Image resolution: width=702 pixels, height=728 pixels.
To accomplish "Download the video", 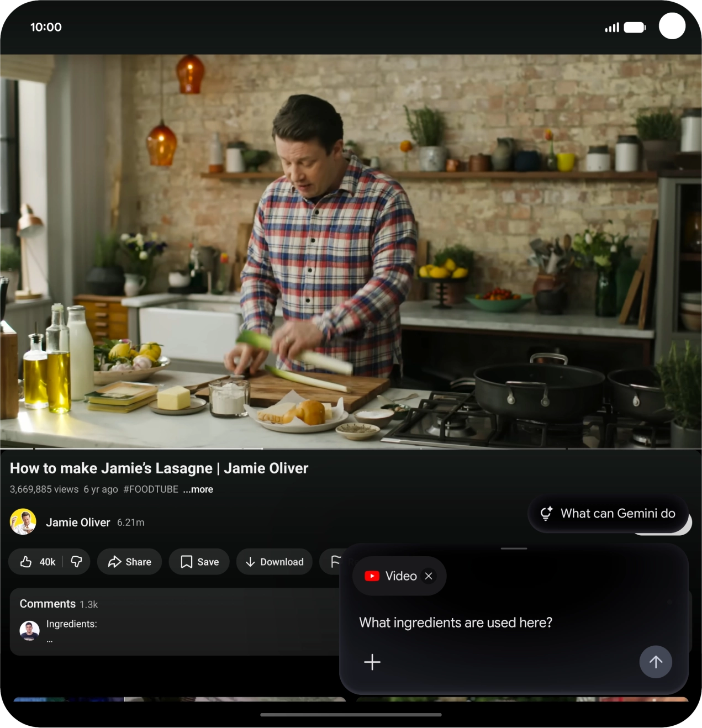I will coord(274,562).
